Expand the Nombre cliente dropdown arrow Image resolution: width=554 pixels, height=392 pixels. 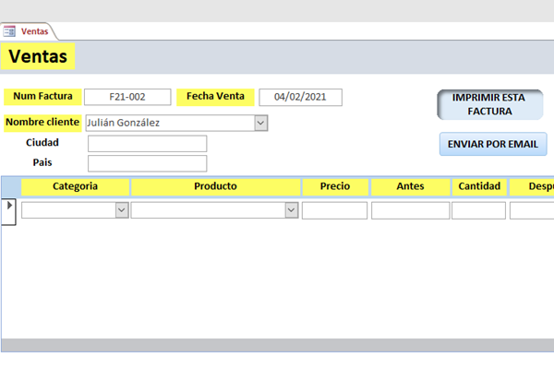coord(260,123)
